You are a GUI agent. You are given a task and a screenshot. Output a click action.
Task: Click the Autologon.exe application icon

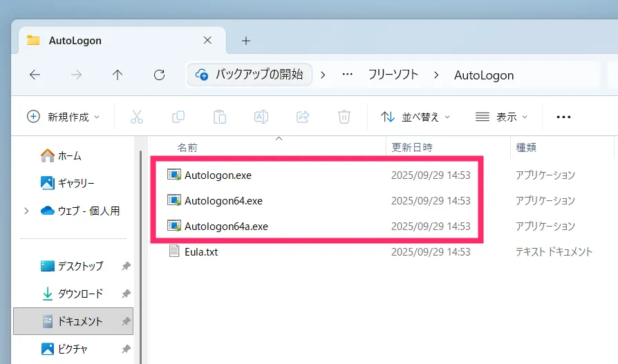174,175
